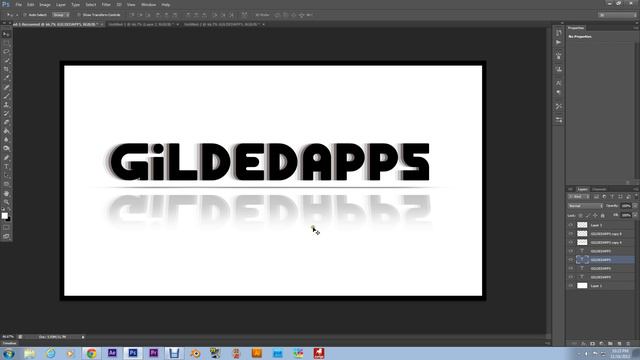
Task: Hide the second GILDEDAPPS copy layer
Action: (x=571, y=242)
